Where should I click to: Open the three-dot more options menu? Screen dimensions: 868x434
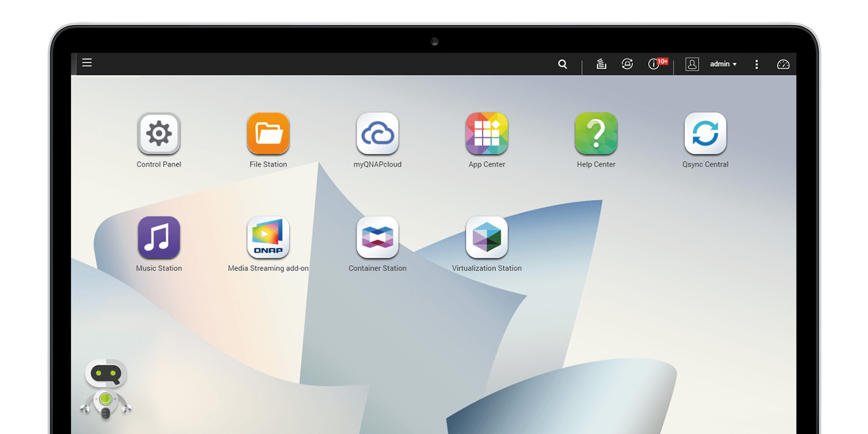point(757,65)
